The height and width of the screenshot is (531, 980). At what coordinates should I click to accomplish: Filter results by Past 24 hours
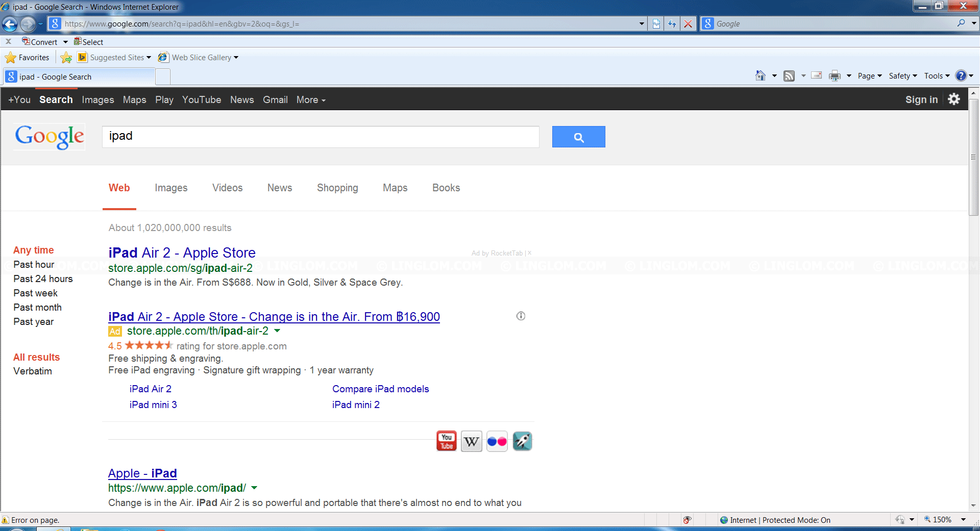coord(43,279)
